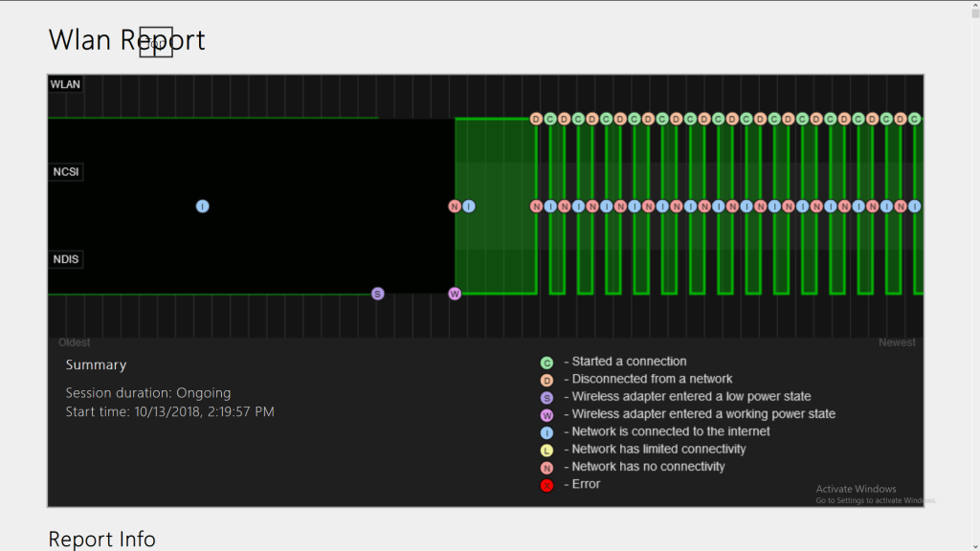The height and width of the screenshot is (551, 980).
Task: Click the vertical scrollbar up arrow
Action: [972, 7]
